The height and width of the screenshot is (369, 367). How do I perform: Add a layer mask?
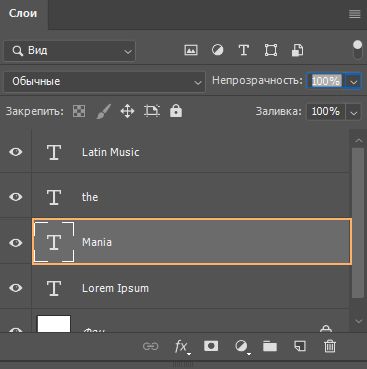(211, 346)
